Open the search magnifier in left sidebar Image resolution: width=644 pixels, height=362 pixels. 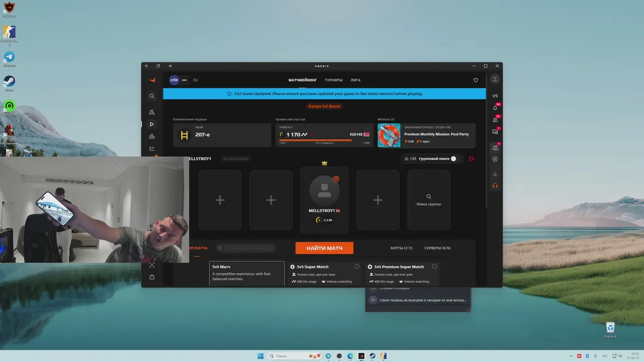pyautogui.click(x=152, y=96)
